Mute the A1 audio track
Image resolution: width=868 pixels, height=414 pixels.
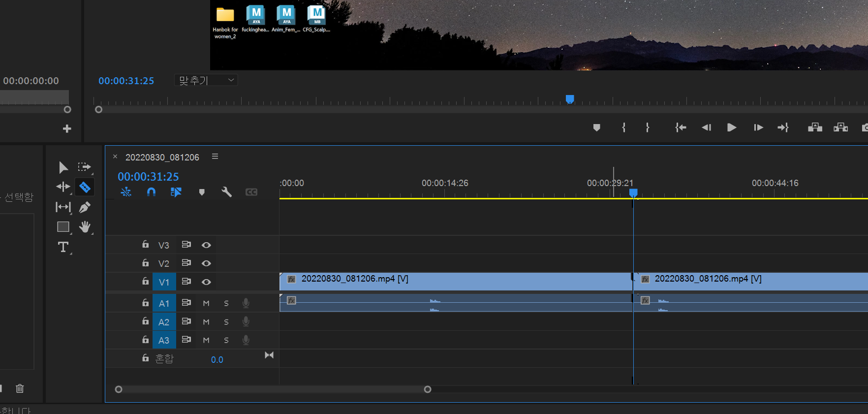tap(206, 303)
